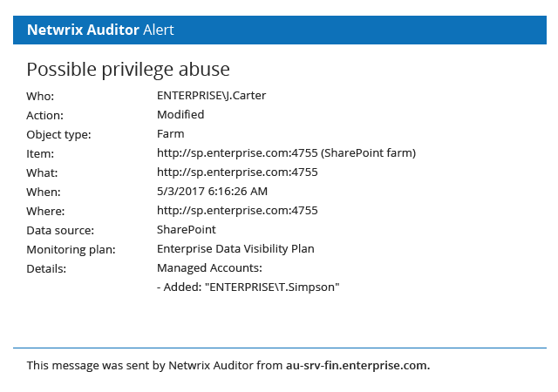Image resolution: width=558 pixels, height=392 pixels.
Task: Click the Monitoring plan label
Action: (71, 250)
